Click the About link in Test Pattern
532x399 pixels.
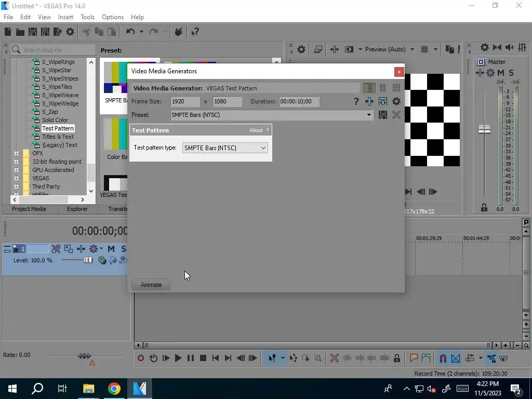coord(256,130)
